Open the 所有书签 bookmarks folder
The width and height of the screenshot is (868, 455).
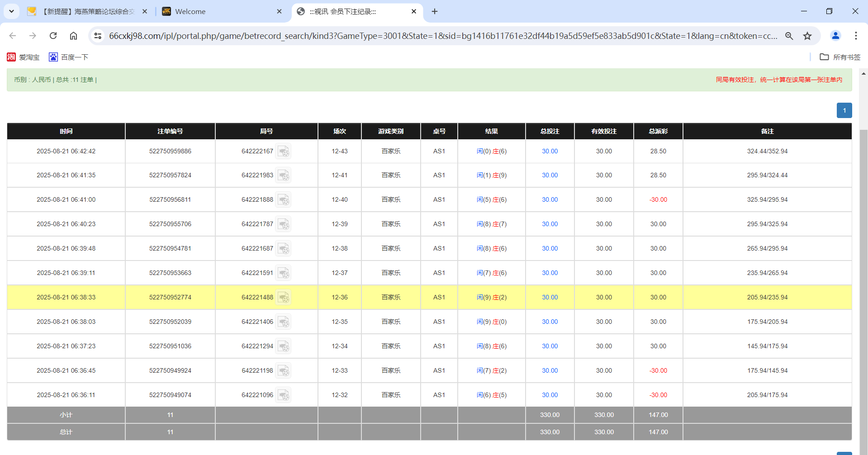pyautogui.click(x=840, y=57)
